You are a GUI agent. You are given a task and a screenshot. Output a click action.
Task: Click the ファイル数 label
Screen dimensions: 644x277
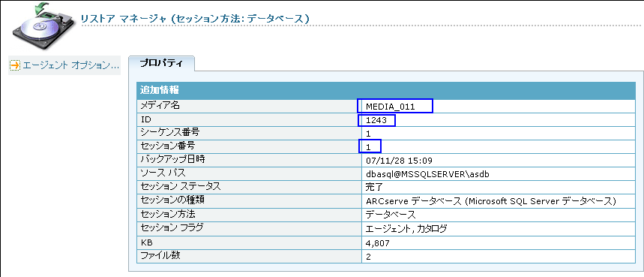160,256
